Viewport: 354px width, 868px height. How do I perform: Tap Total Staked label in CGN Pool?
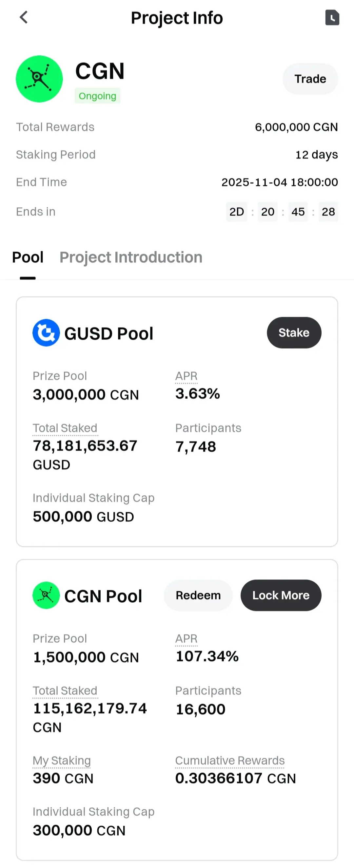click(65, 690)
